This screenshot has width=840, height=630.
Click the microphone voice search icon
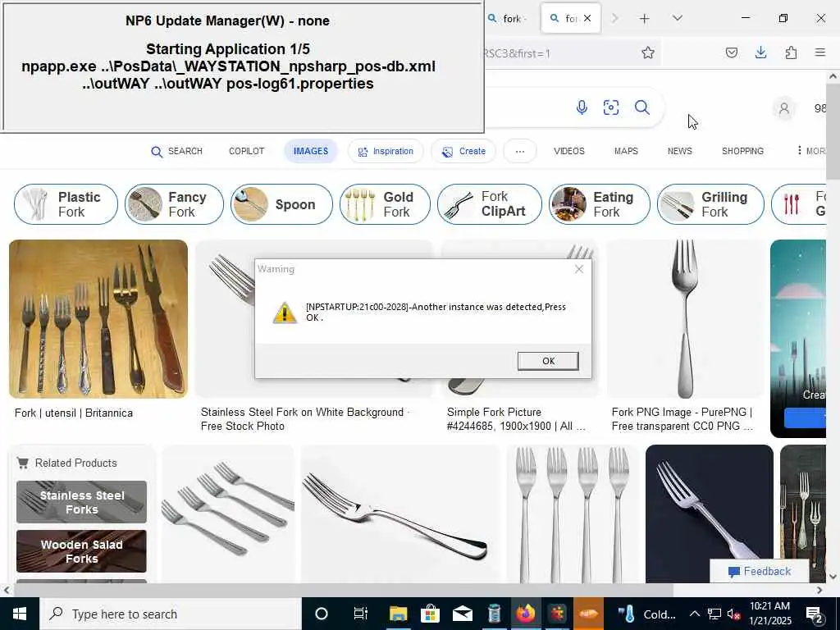pyautogui.click(x=582, y=107)
